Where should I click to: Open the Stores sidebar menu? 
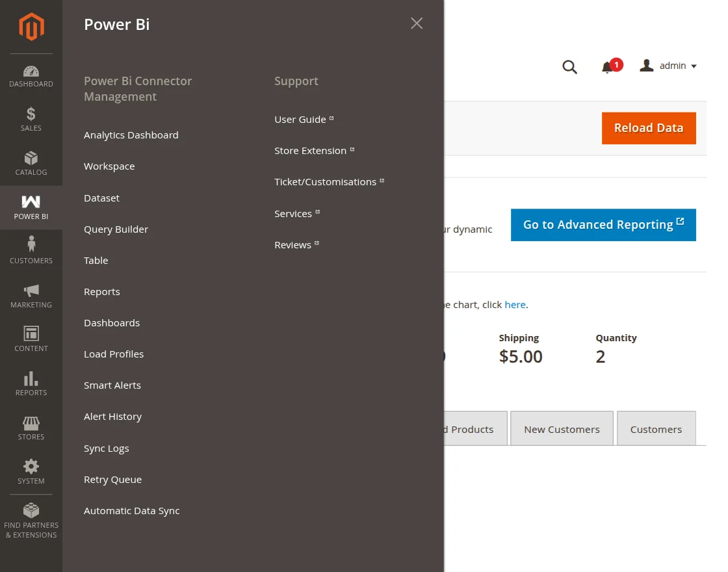tap(31, 428)
